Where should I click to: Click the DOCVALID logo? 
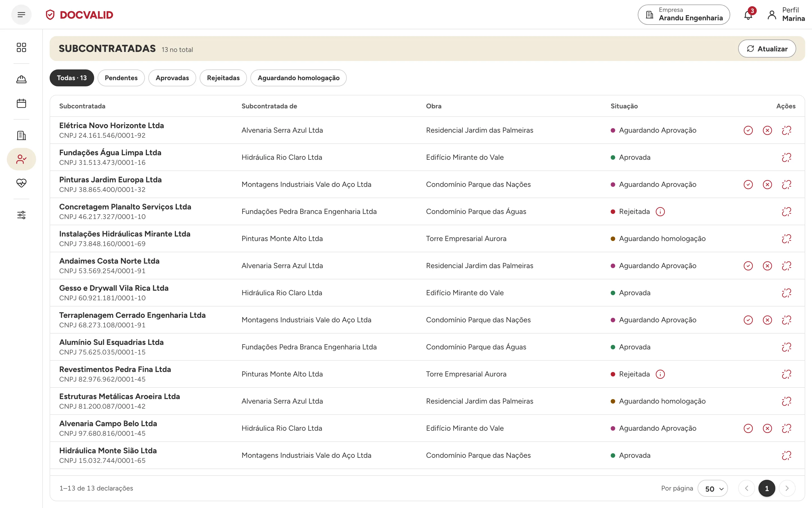(80, 15)
